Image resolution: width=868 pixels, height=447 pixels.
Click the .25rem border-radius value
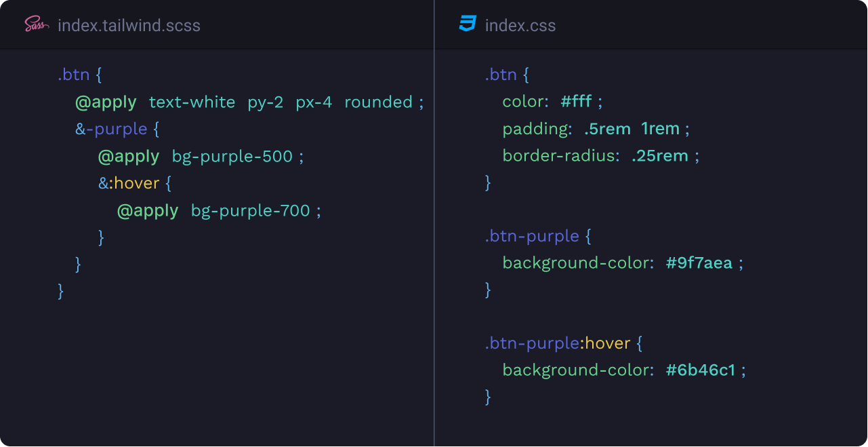click(x=659, y=156)
